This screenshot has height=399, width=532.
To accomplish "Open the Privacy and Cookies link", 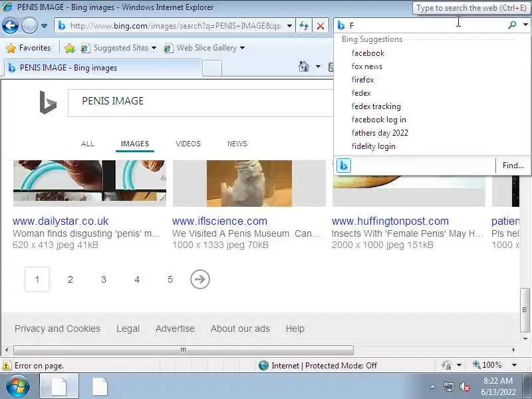I will [57, 329].
